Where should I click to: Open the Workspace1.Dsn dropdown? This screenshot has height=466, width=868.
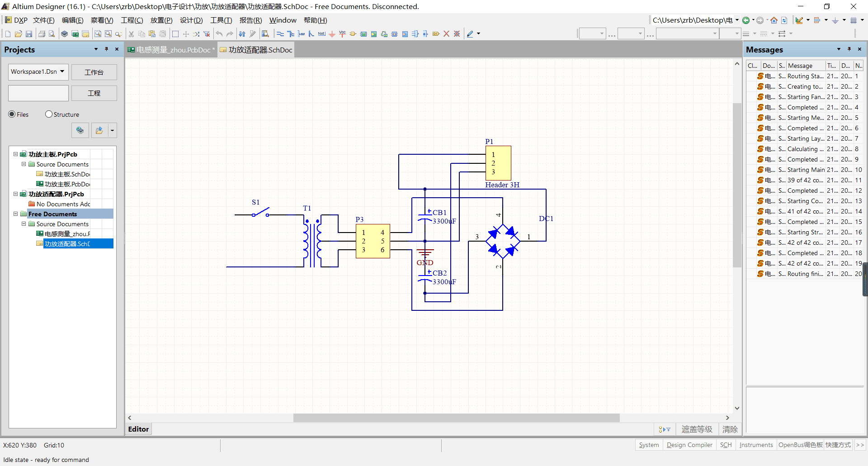coord(62,71)
